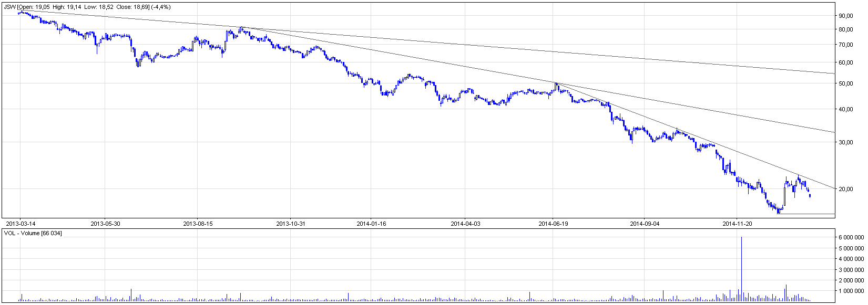
Task: Select the 80,00 price axis label
Action: coord(845,29)
